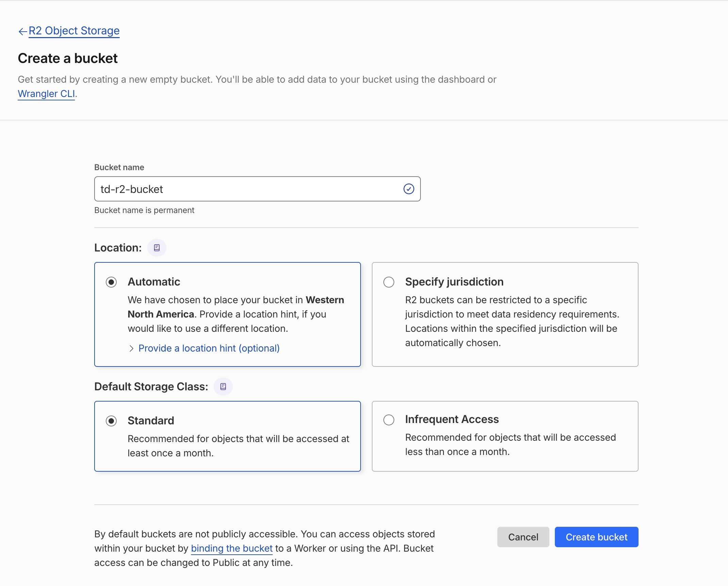Click the Automatic location card title
This screenshot has height=586, width=728.
tap(154, 282)
